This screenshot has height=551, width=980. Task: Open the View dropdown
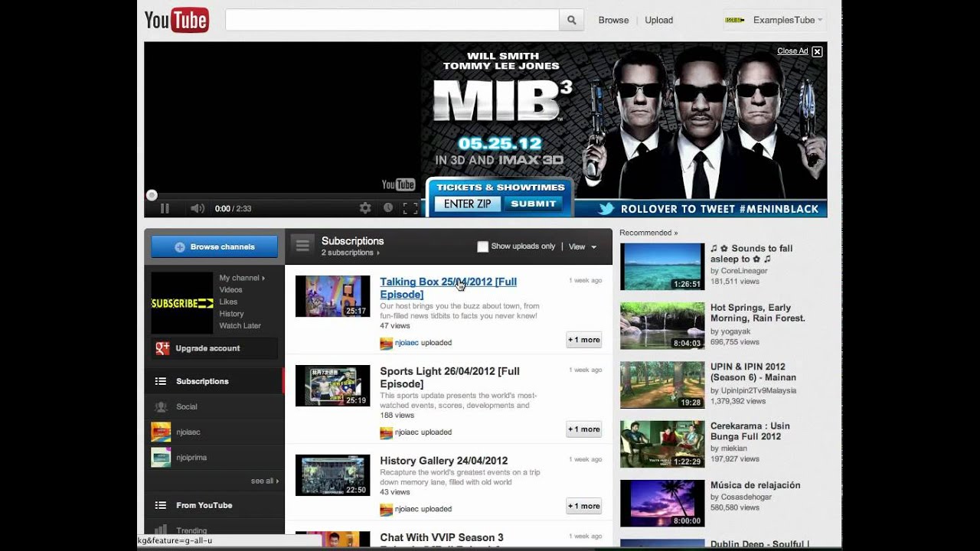coord(583,246)
